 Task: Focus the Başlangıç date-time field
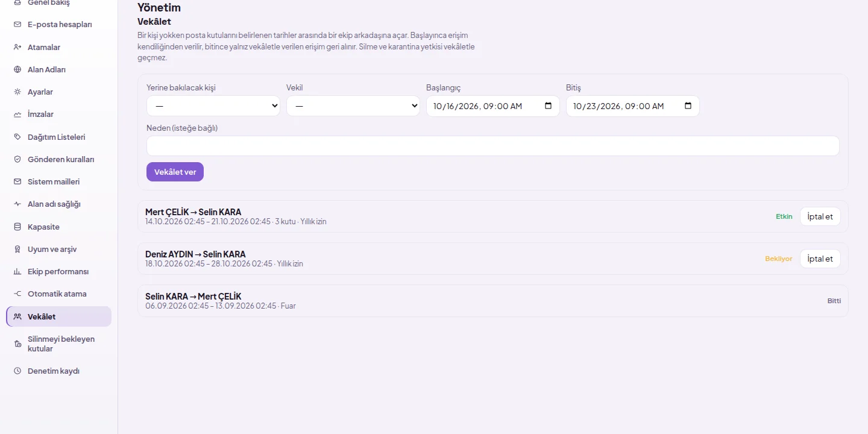[493, 106]
